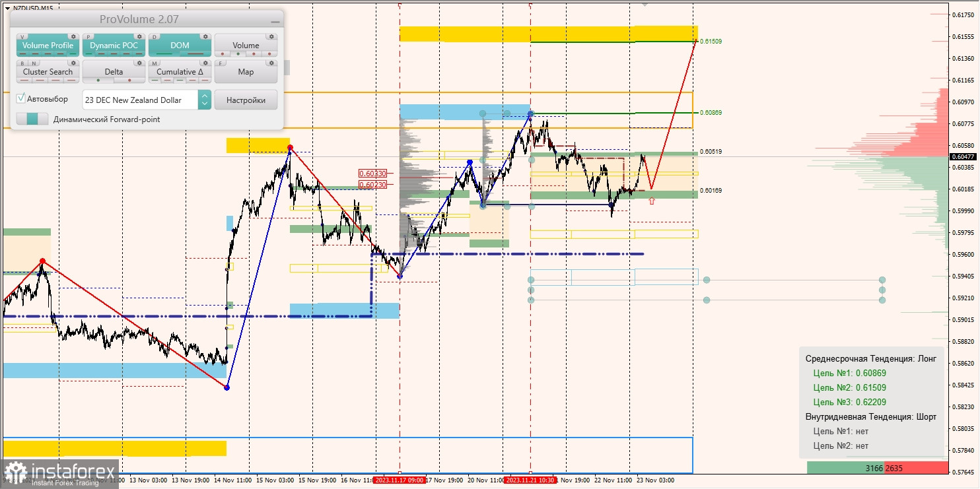This screenshot has height=489, width=980.
Task: Click green 3166 buy volume bar
Action: [x=845, y=468]
